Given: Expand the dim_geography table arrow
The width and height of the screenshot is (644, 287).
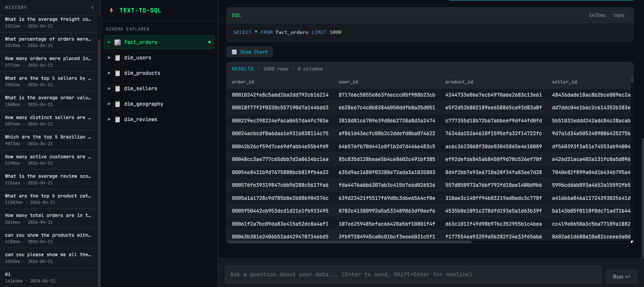Looking at the screenshot, I should [109, 104].
